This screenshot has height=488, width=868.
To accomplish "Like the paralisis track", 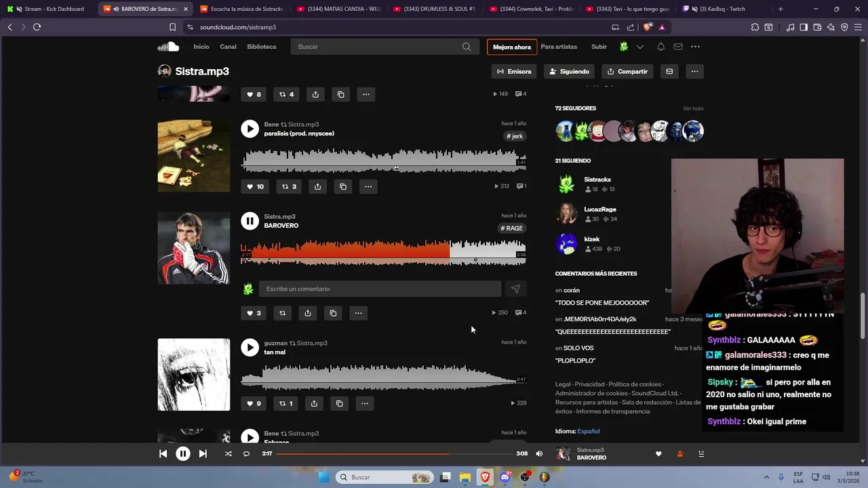I will click(x=255, y=186).
